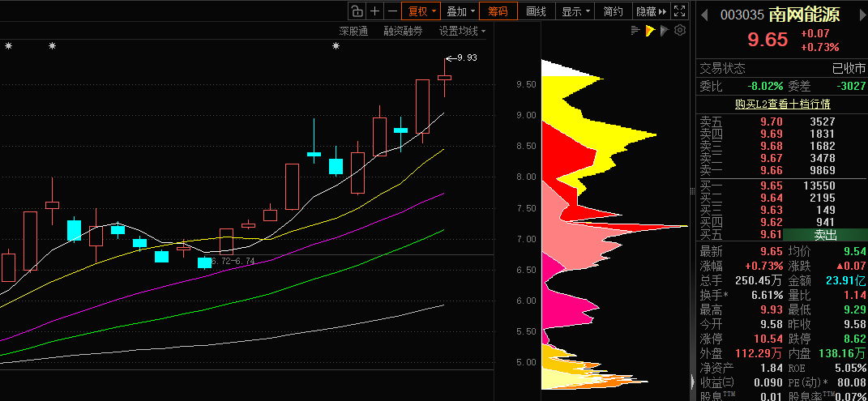Select the 买五 price 9.61
This screenshot has height=401, width=868.
(771, 234)
